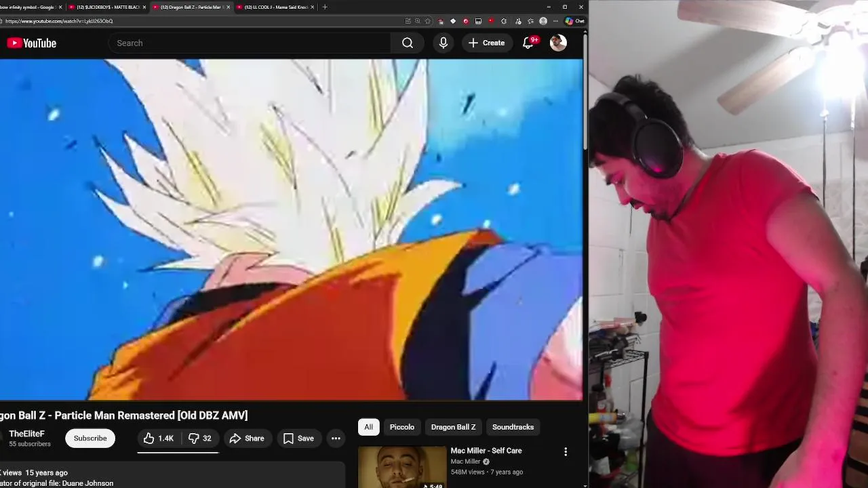Viewport: 868px width, 488px height.
Task: Open options menu for Mac Miller - Self Care
Action: [566, 451]
